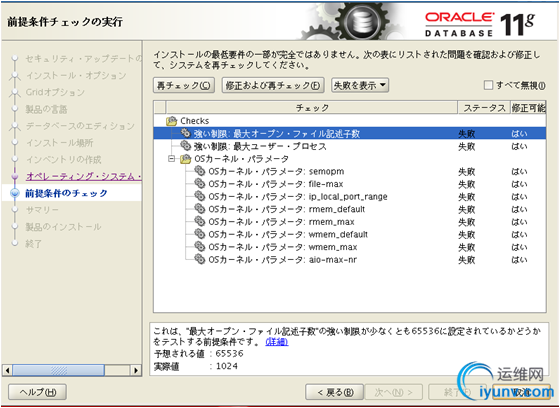This screenshot has width=560, height=408.
Task: Select row 強い制限: 最大オープン・ファイル記述子数
Action: pyautogui.click(x=350, y=133)
